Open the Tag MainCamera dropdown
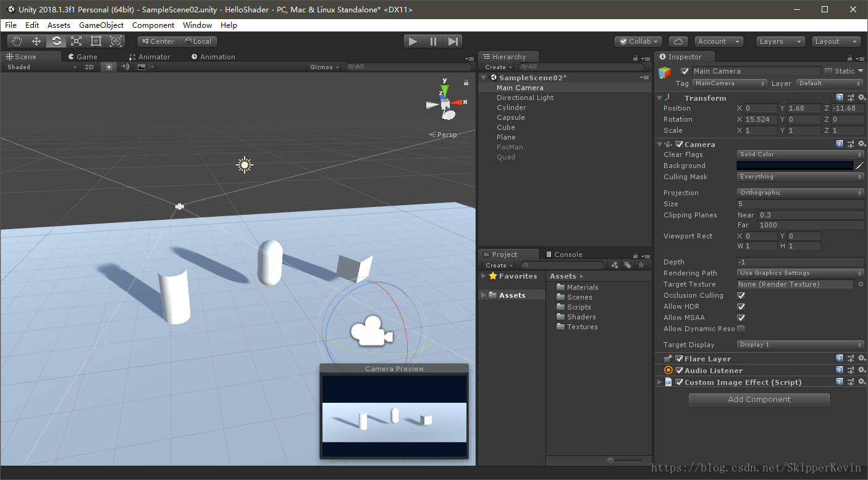The image size is (868, 480). pos(730,83)
